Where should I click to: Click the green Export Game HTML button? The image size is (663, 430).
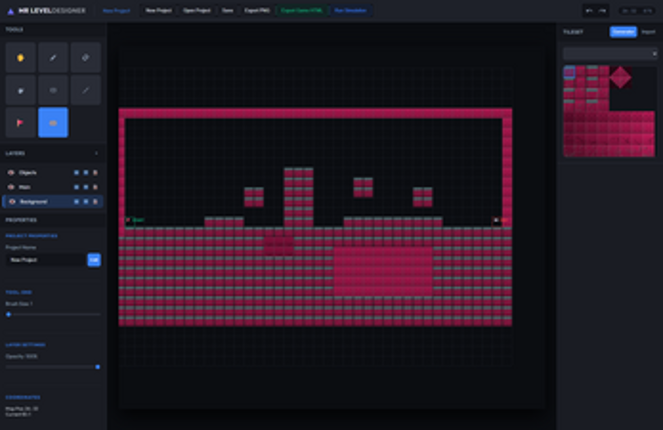[x=301, y=11]
